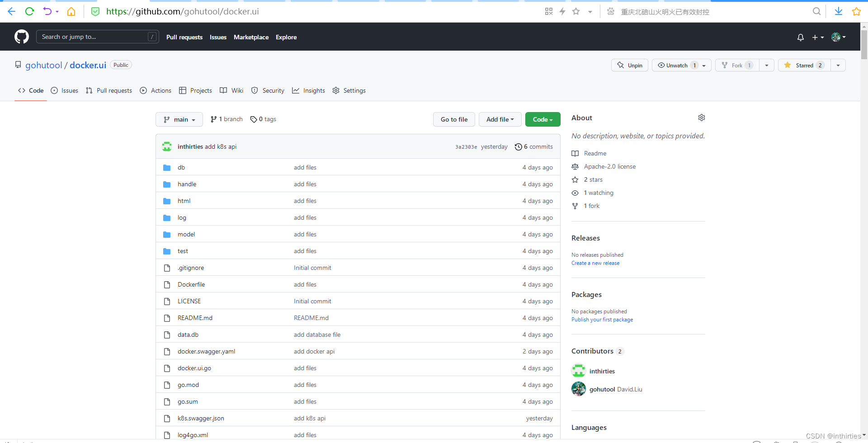Image resolution: width=868 pixels, height=443 pixels.
Task: Open the Wiki tab
Action: click(231, 90)
